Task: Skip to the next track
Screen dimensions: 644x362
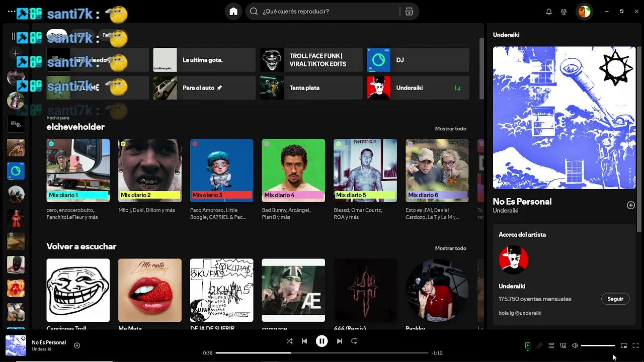Action: click(x=340, y=341)
